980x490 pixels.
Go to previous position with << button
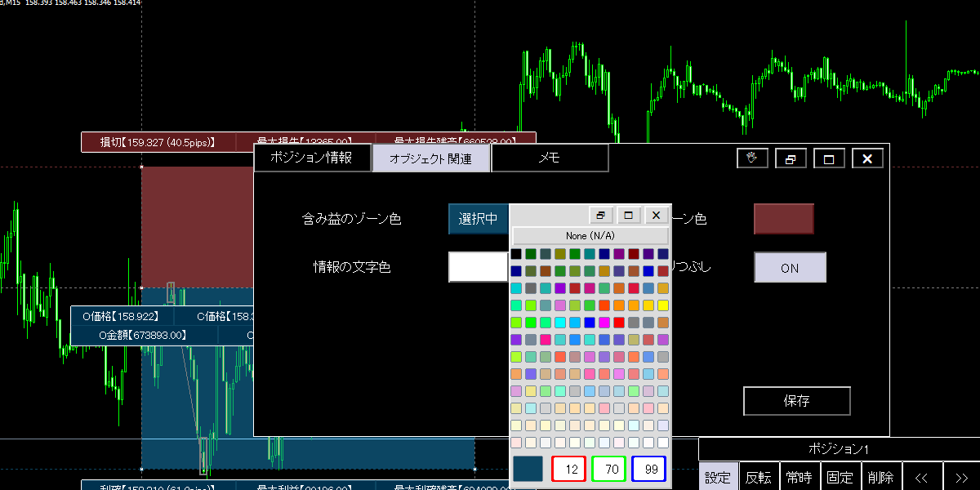tap(921, 478)
